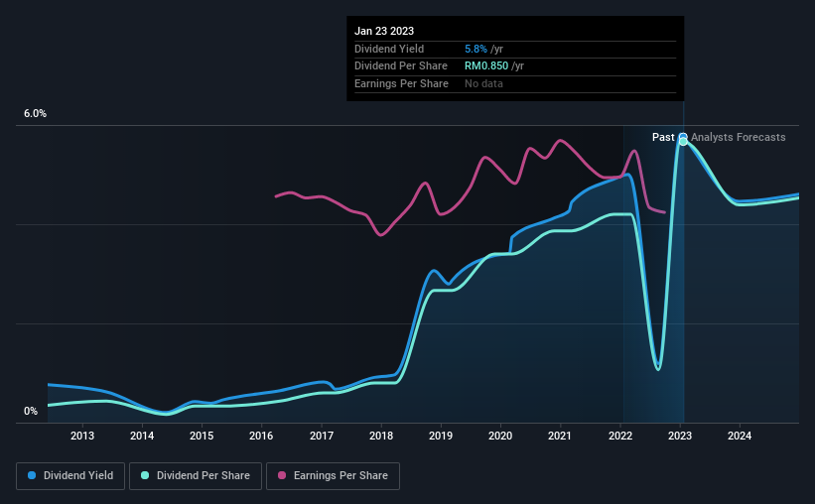Select the 2024 tick on the x-axis

point(740,436)
